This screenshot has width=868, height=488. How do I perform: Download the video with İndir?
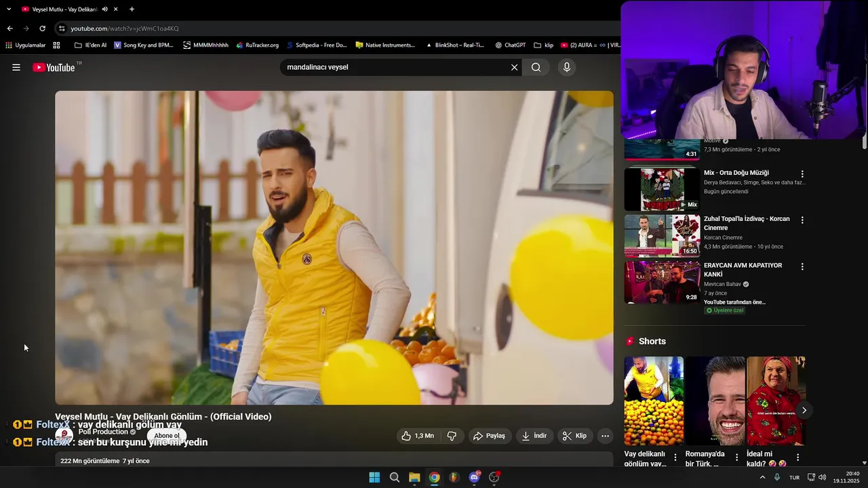point(534,436)
